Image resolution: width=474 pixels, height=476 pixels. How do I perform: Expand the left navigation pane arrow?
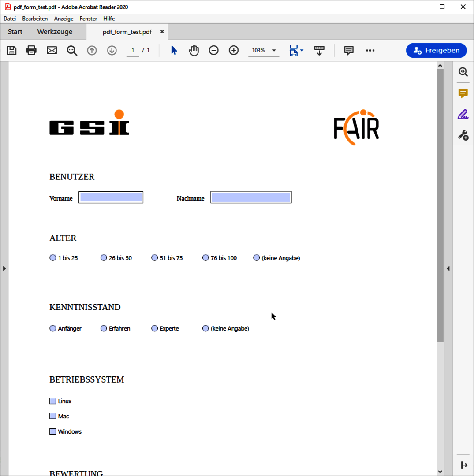(x=4, y=268)
